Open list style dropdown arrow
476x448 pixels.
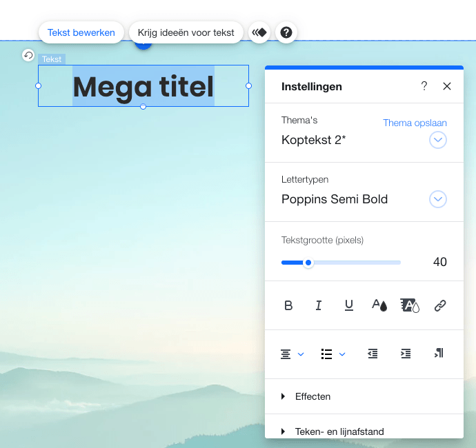pyautogui.click(x=342, y=354)
